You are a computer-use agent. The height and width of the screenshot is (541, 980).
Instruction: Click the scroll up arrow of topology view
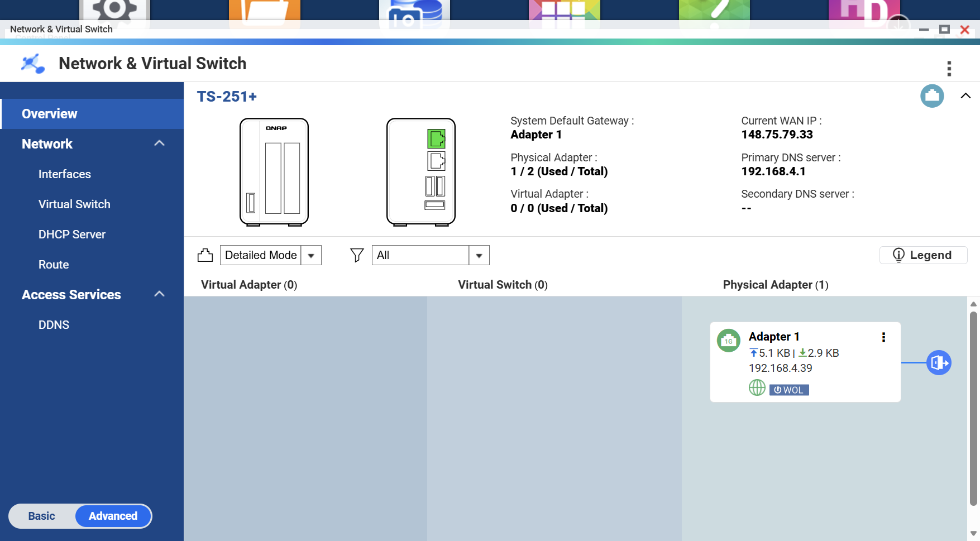[x=973, y=304]
